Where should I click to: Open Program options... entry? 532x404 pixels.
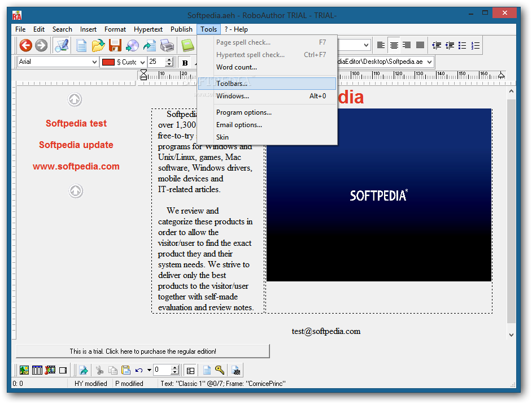[267, 112]
